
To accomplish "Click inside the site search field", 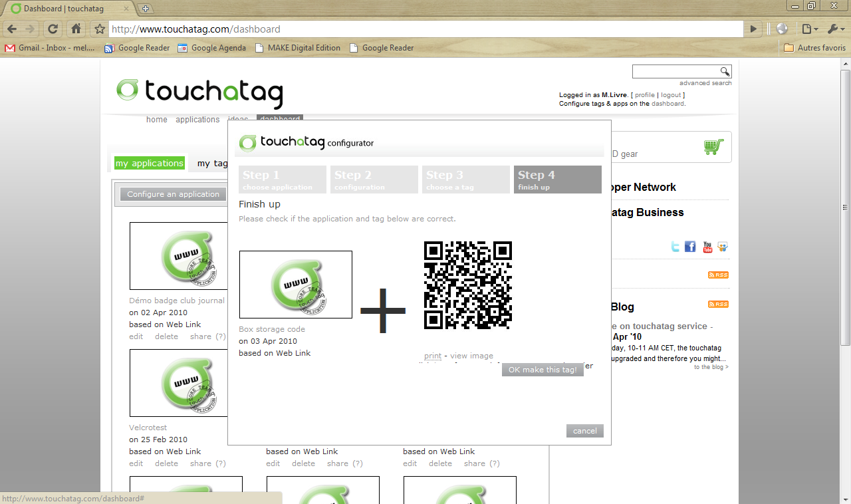I will 675,72.
